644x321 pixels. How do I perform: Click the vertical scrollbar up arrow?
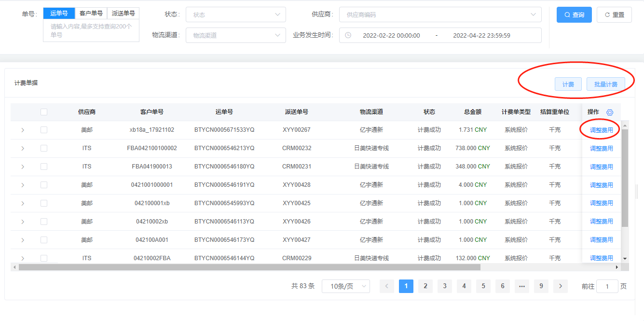click(625, 126)
